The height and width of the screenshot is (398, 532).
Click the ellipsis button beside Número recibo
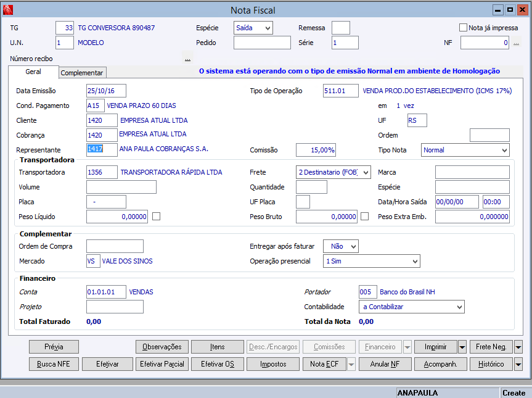click(x=187, y=59)
